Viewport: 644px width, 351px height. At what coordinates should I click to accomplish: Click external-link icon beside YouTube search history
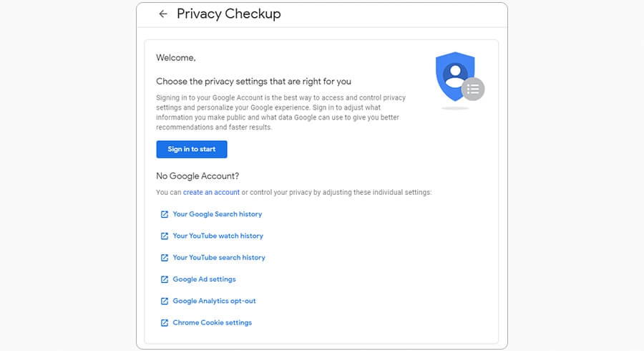point(165,257)
